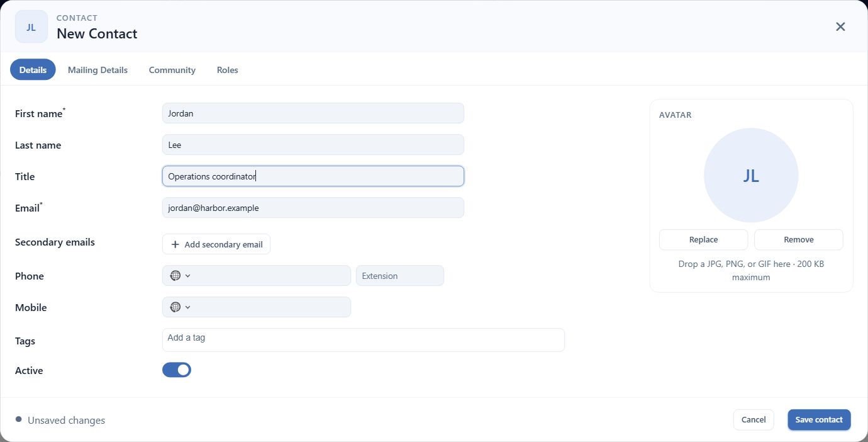The height and width of the screenshot is (442, 868).
Task: Click the CONTACT header caption
Action: coord(77,18)
